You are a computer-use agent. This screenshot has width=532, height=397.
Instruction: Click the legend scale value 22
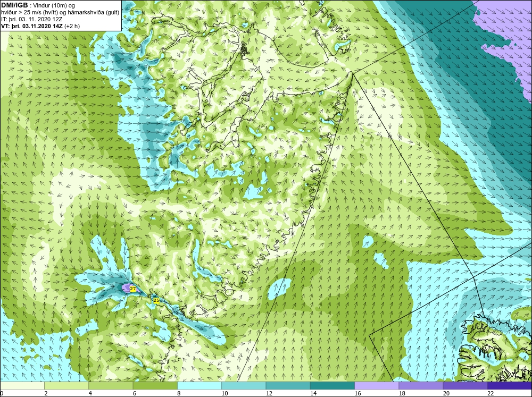(491, 393)
